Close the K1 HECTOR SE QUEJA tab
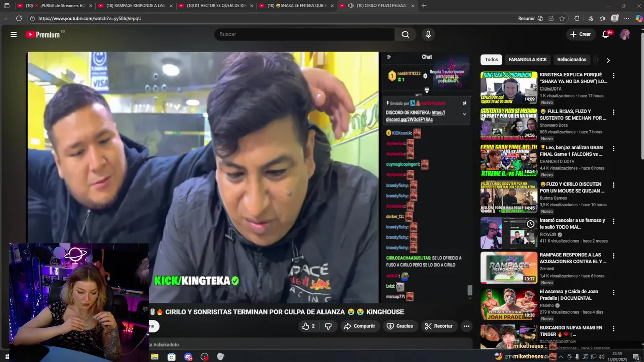 click(x=252, y=6)
